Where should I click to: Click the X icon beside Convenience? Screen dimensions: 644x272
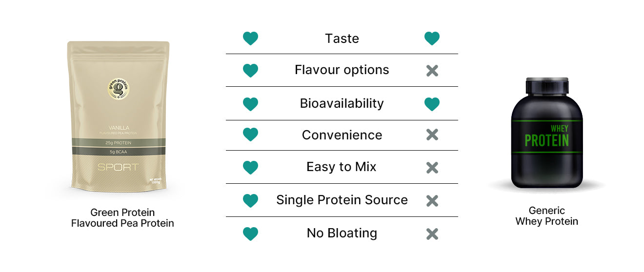click(432, 135)
